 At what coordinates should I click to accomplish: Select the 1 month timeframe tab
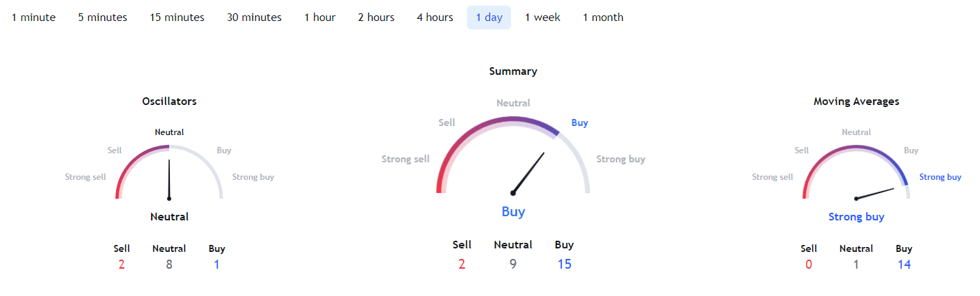603,17
